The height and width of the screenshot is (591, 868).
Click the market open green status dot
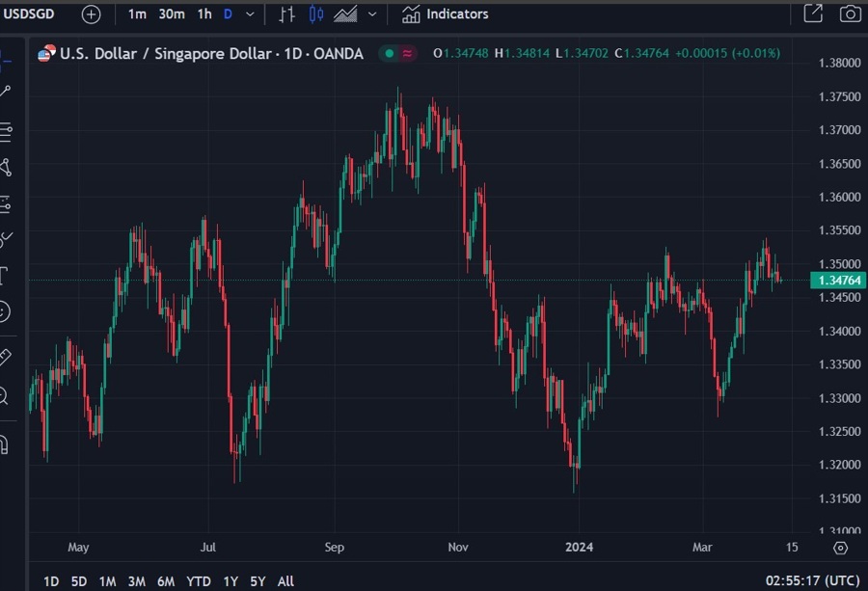[x=390, y=53]
